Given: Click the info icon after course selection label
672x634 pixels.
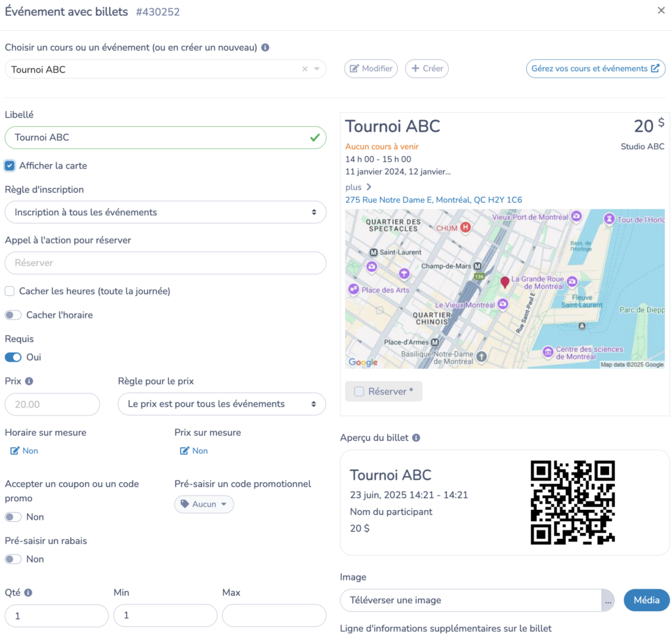Looking at the screenshot, I should (265, 48).
